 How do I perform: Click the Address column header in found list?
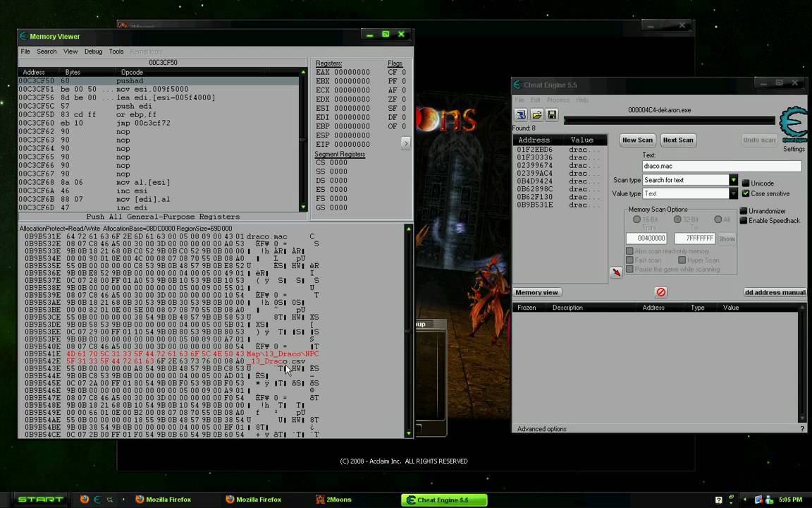click(x=534, y=140)
